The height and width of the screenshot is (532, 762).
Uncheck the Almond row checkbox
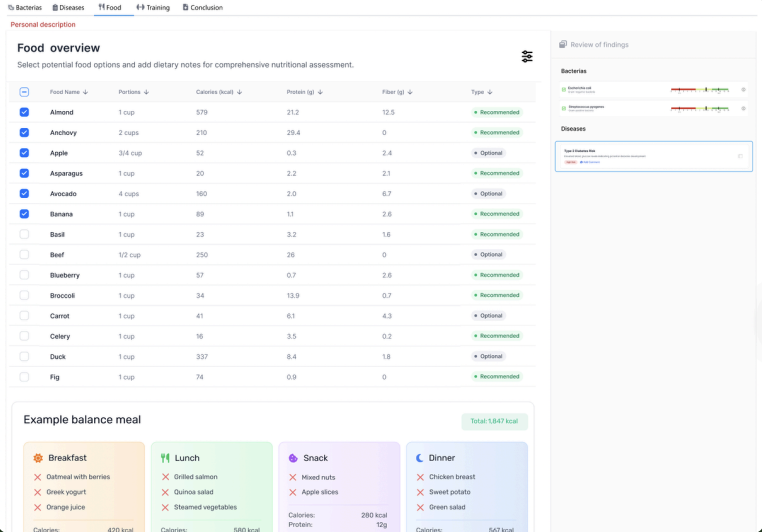coord(25,112)
